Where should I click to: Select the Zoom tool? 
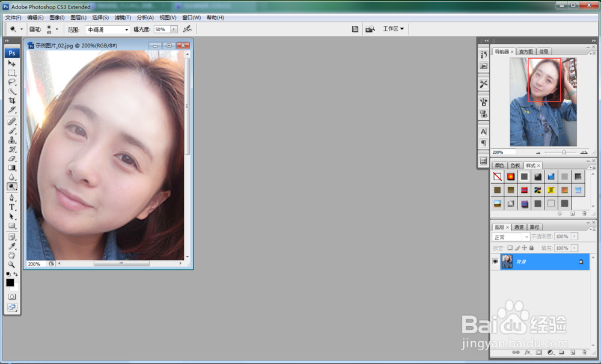tap(12, 264)
